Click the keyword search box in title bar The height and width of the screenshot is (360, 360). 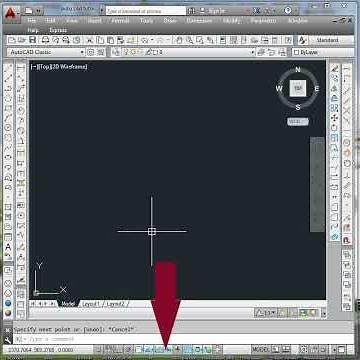point(146,11)
